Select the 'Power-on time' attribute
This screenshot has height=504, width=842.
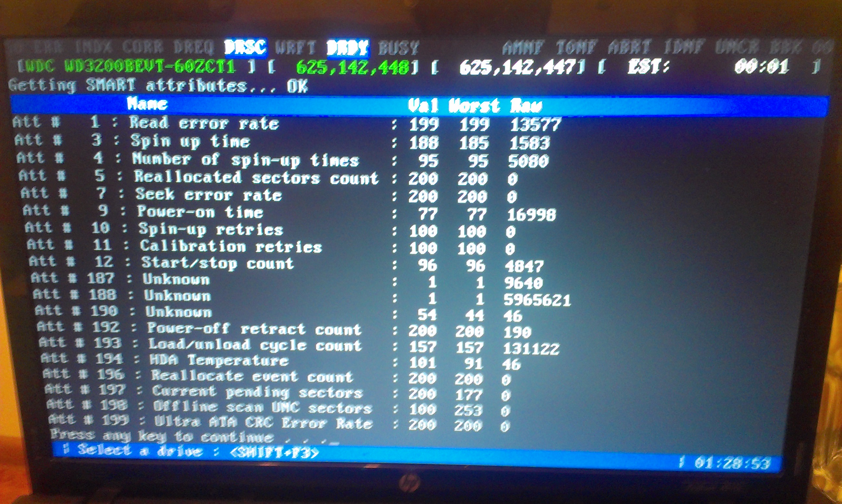[x=200, y=212]
